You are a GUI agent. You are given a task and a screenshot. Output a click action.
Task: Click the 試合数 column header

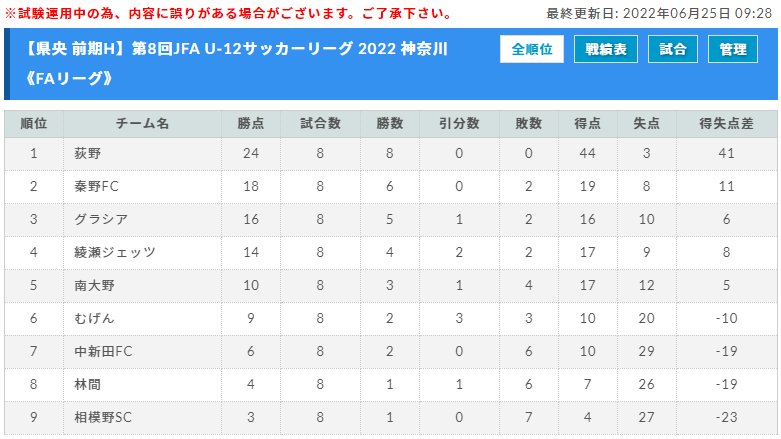320,124
